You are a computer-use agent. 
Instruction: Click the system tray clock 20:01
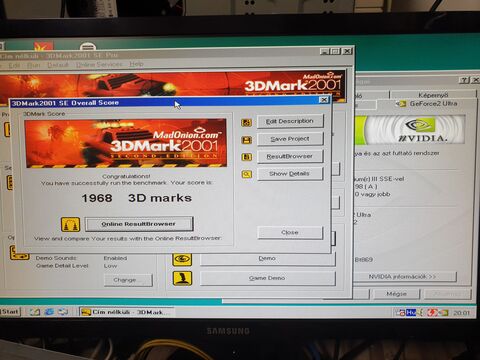coord(461,313)
